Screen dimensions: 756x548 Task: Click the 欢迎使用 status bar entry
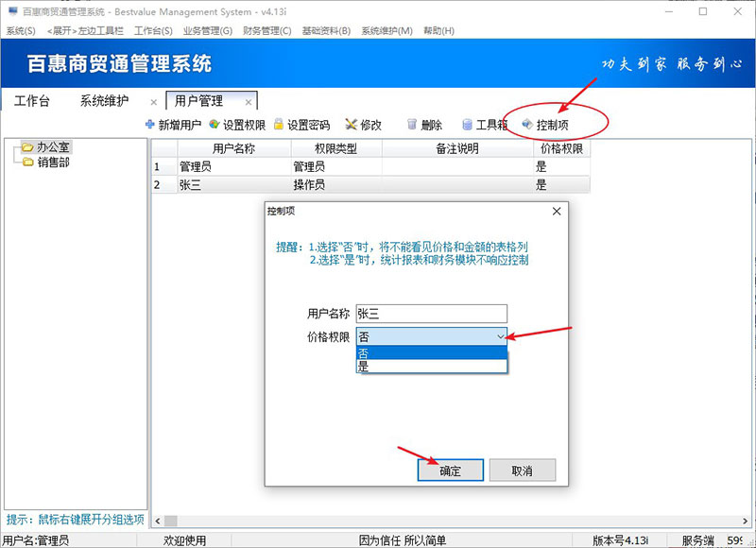pyautogui.click(x=184, y=540)
